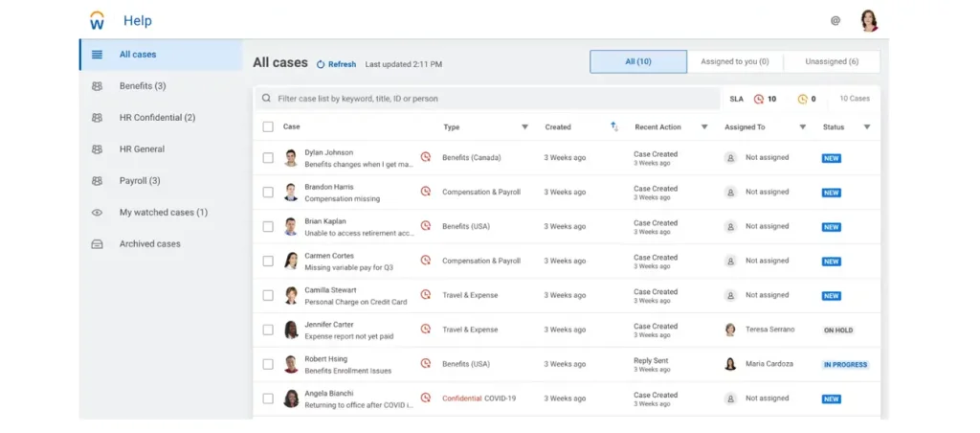Click the yellow SLA warning clock icon
Viewport: 980px width, 433px height.
(x=802, y=99)
